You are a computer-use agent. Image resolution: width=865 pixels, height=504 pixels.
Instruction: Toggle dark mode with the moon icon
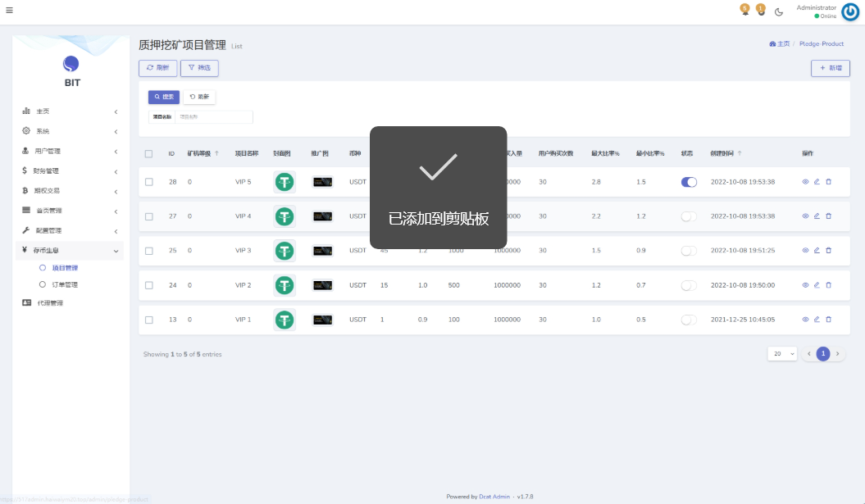779,11
